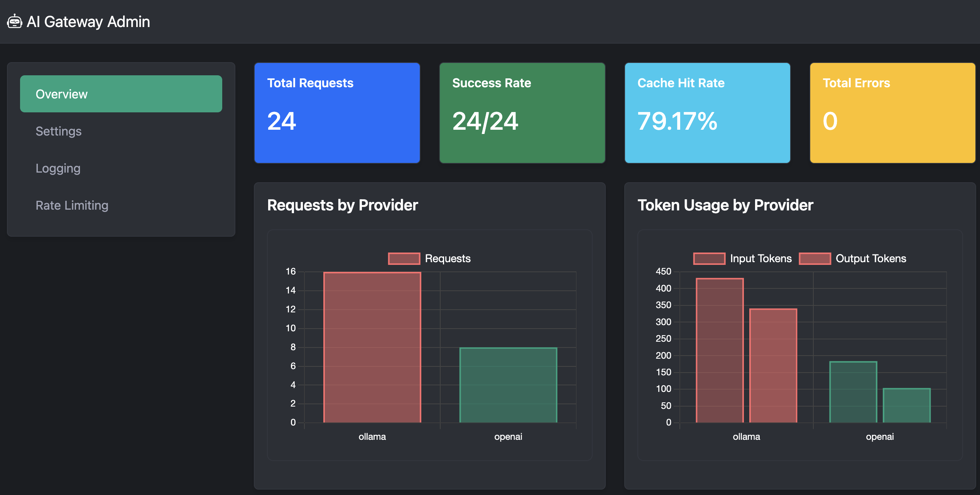Click ollama output tokens bar
The width and height of the screenshot is (980, 495).
(x=773, y=365)
